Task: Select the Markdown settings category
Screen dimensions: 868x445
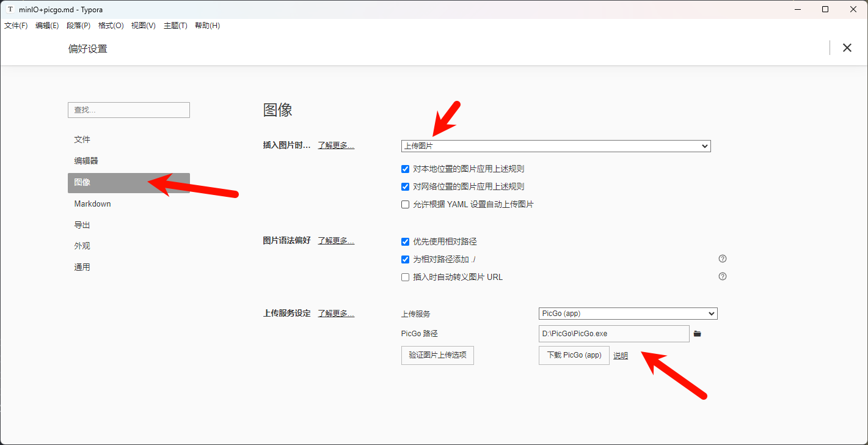Action: point(93,204)
